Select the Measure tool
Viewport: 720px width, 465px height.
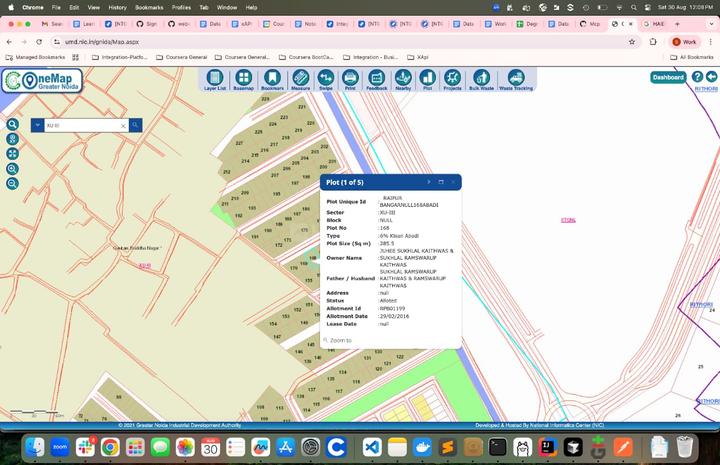click(300, 79)
